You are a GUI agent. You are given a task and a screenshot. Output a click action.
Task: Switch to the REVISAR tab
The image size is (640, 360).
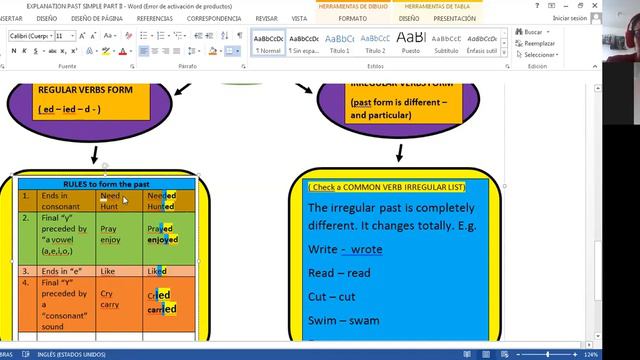click(266, 19)
